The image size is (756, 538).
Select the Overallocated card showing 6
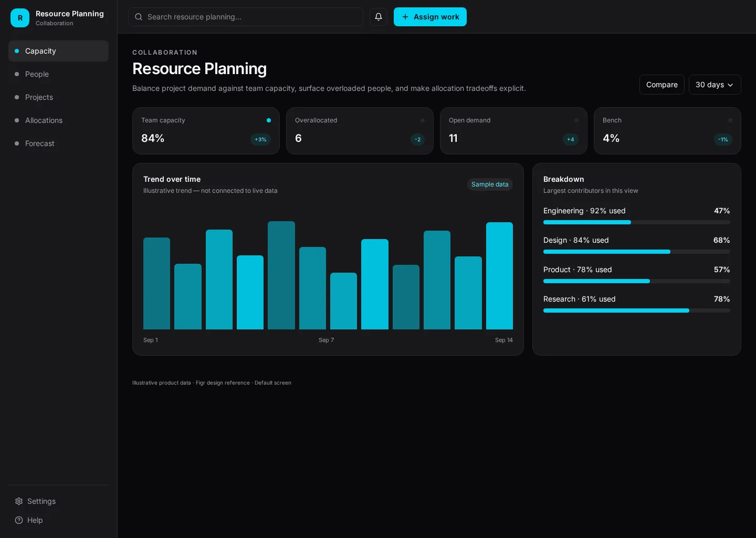360,131
